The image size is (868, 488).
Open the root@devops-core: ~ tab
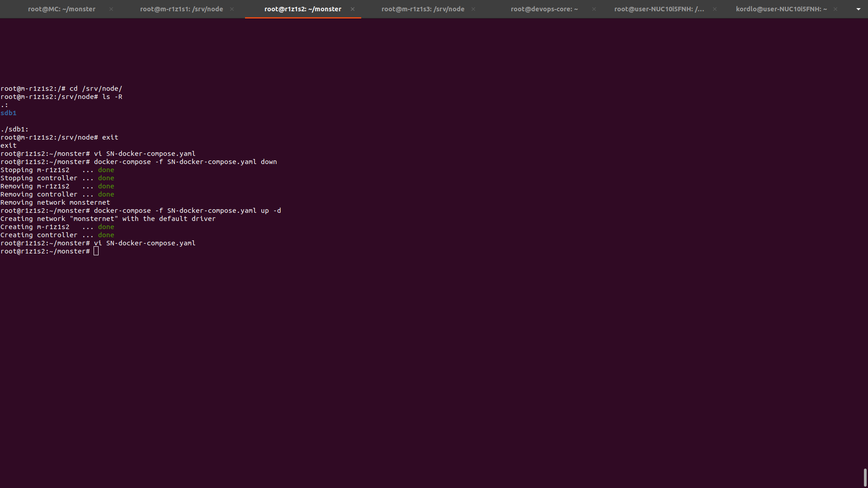[544, 9]
